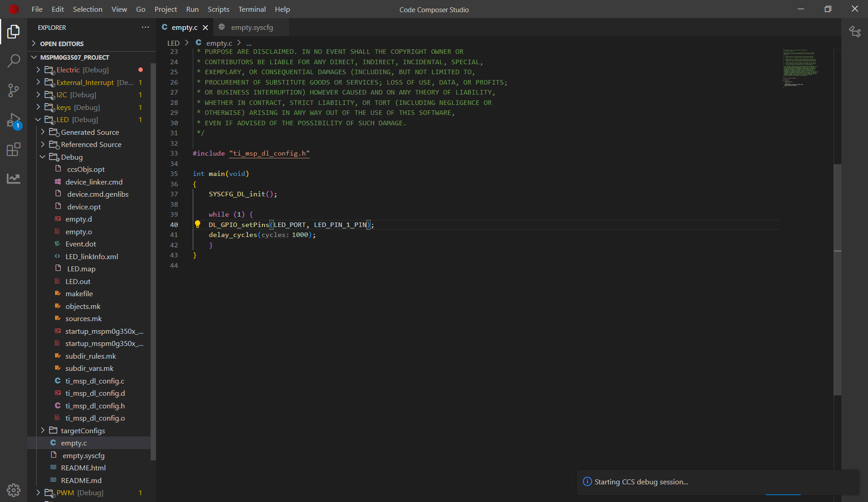Open the graph chart view icon
Image resolution: width=868 pixels, height=502 pixels.
pos(14,178)
